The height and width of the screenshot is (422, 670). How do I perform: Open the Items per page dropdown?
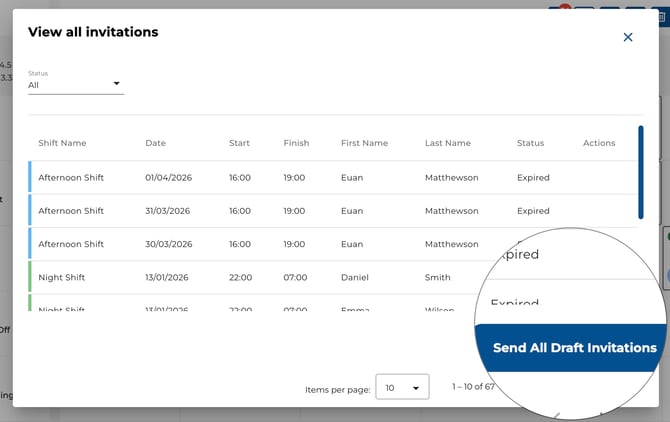402,387
